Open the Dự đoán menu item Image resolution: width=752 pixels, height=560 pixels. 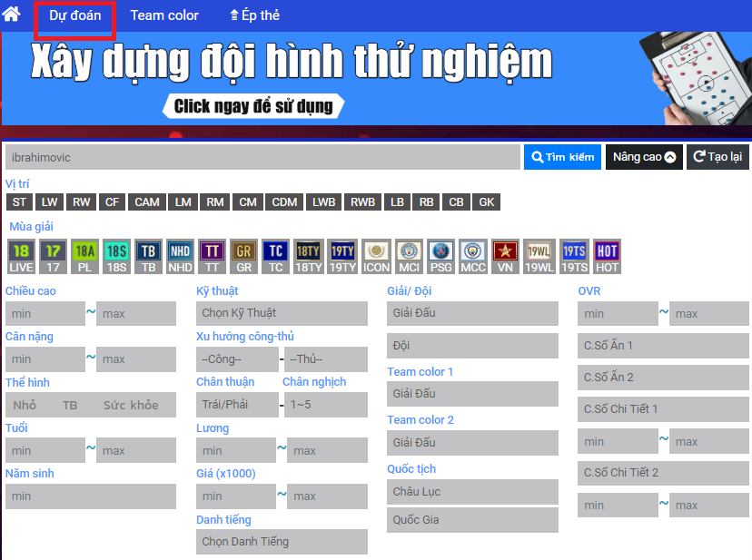coord(75,15)
